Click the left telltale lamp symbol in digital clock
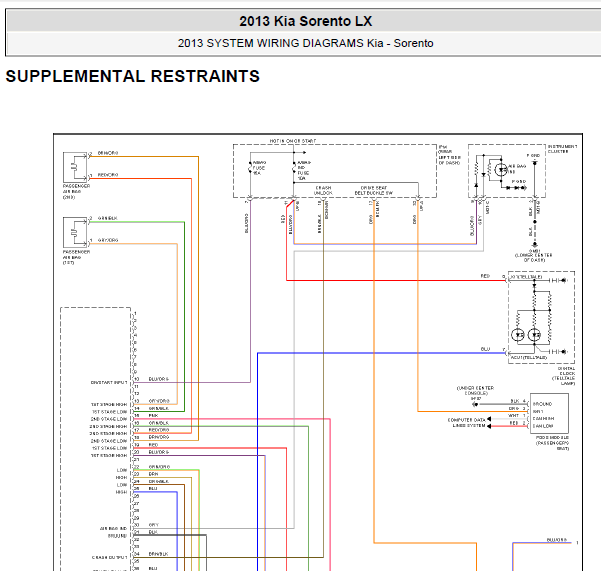This screenshot has width=601, height=571. point(518,335)
